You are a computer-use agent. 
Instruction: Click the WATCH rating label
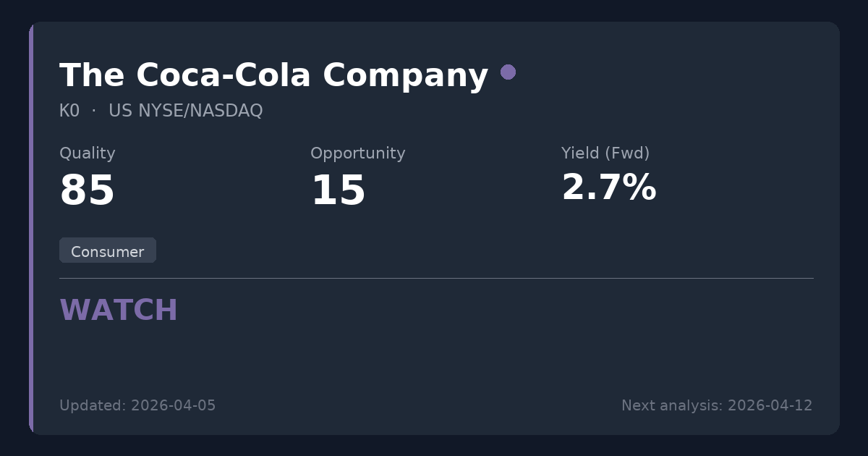click(x=119, y=311)
